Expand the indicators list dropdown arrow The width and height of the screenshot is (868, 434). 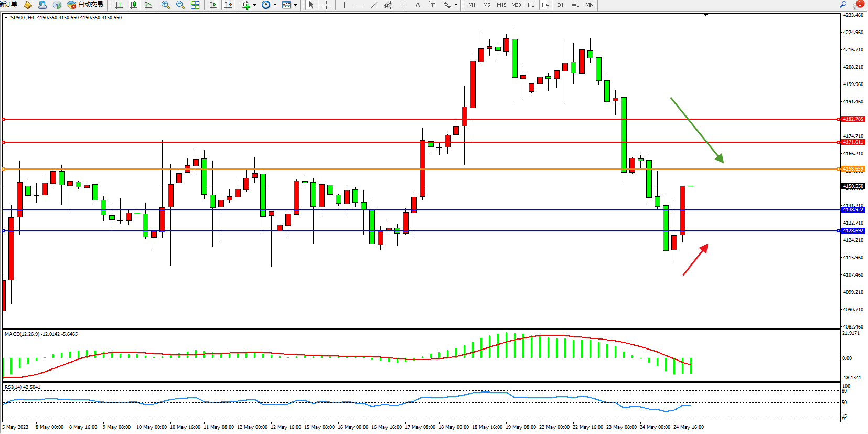255,5
